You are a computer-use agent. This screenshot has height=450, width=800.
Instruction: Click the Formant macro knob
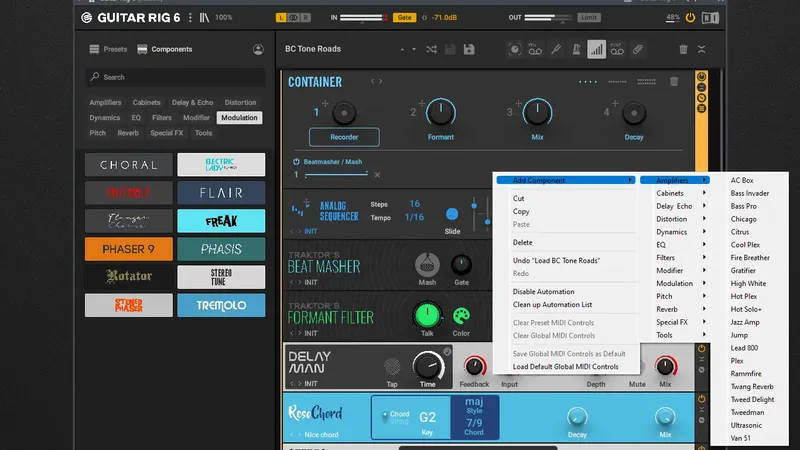click(x=441, y=113)
